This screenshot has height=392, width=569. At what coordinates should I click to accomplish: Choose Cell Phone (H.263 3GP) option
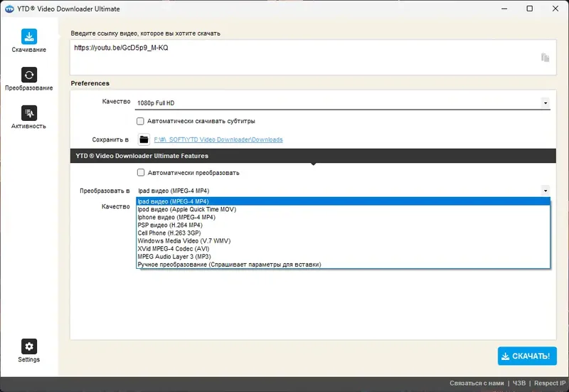click(344, 233)
